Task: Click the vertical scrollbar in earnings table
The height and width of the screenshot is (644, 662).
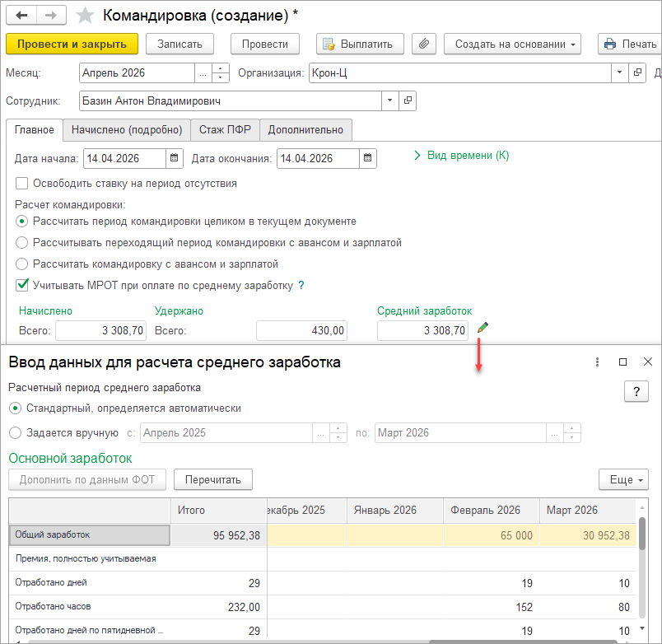Action: pyautogui.click(x=642, y=566)
